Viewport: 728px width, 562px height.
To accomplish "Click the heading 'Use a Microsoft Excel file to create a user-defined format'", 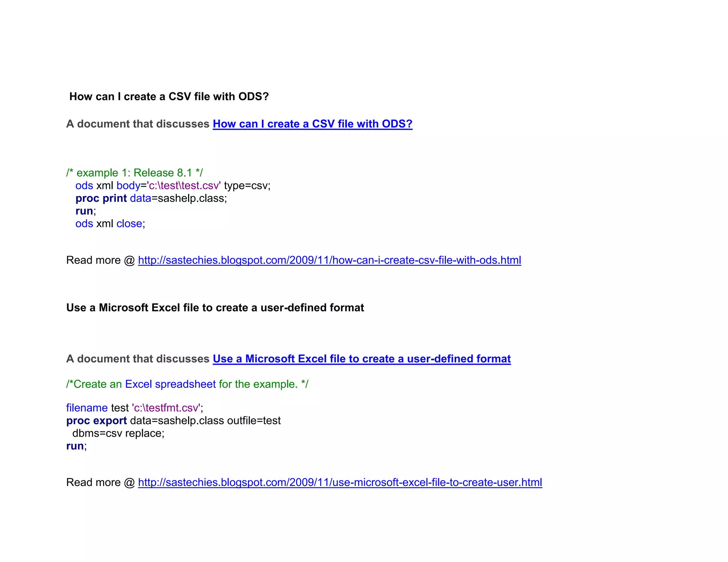I will tap(215, 307).
